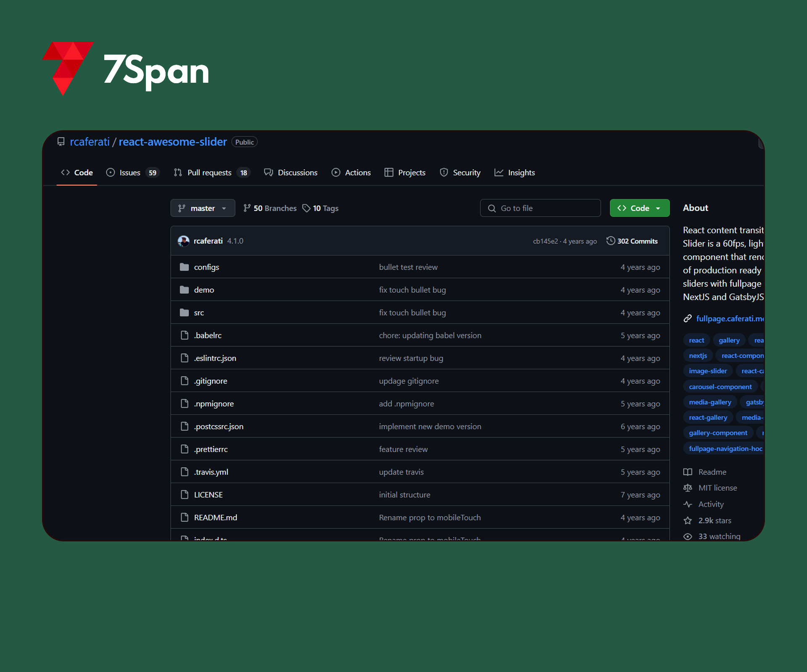Open commit hash cb145e2
The height and width of the screenshot is (672, 807).
pos(545,241)
